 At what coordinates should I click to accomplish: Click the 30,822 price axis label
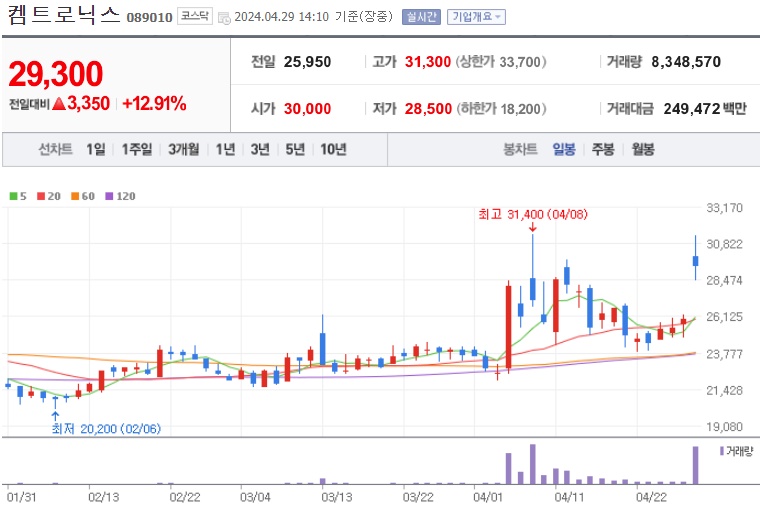pyautogui.click(x=724, y=244)
